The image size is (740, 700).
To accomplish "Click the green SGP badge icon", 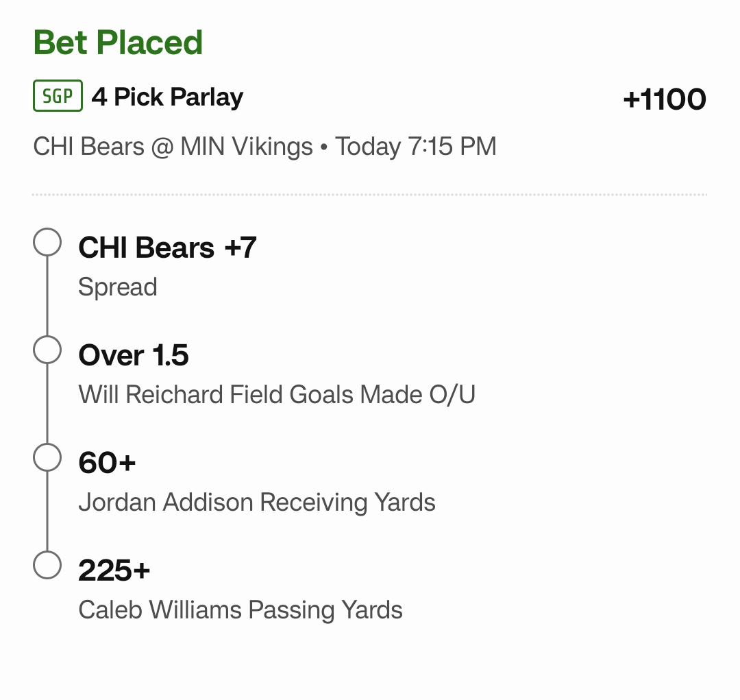I will 58,97.
